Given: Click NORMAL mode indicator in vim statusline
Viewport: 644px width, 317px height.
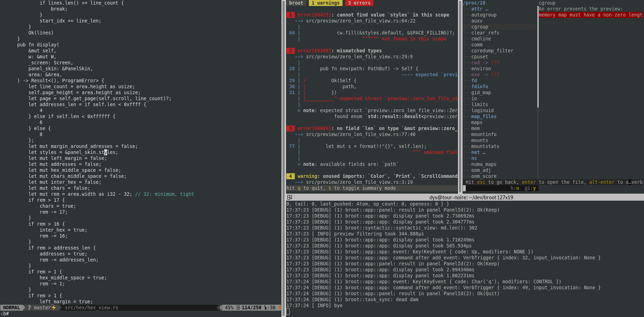Looking at the screenshot, I should coord(12,308).
